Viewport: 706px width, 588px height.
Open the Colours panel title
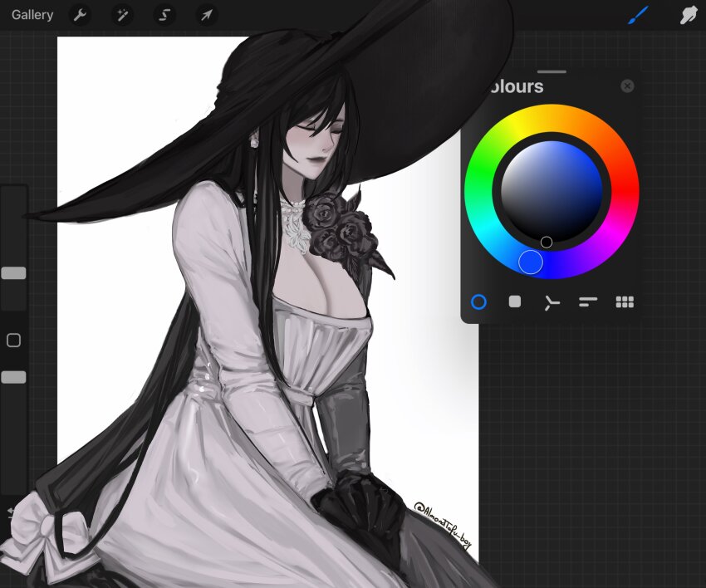519,86
